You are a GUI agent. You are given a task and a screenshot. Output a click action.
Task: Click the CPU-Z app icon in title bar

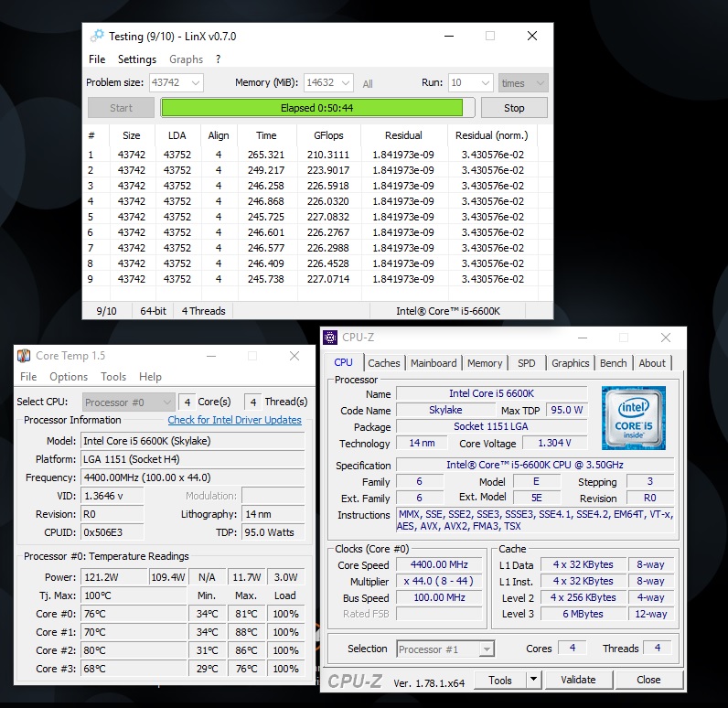330,338
